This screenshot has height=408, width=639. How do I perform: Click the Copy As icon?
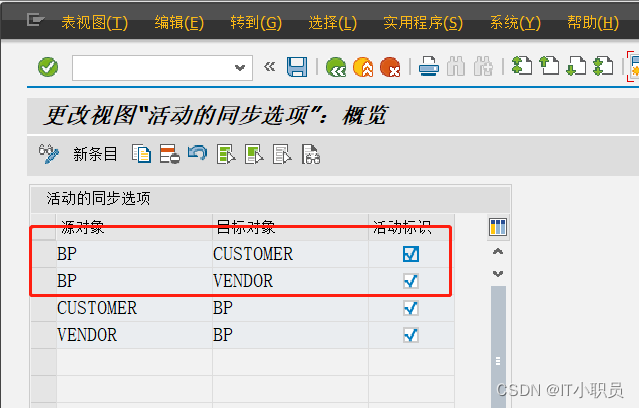tap(141, 154)
